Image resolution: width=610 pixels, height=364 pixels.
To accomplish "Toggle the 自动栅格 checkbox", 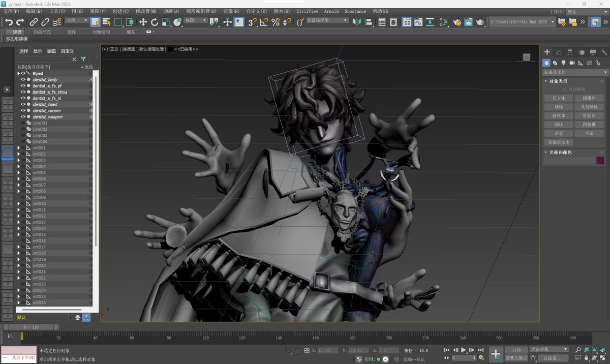I will [x=565, y=89].
